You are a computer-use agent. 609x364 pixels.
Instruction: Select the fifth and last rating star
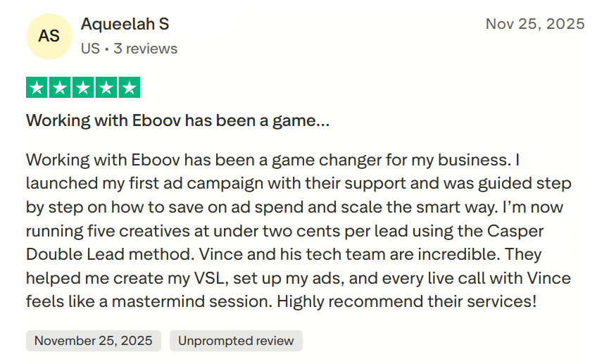pos(129,88)
